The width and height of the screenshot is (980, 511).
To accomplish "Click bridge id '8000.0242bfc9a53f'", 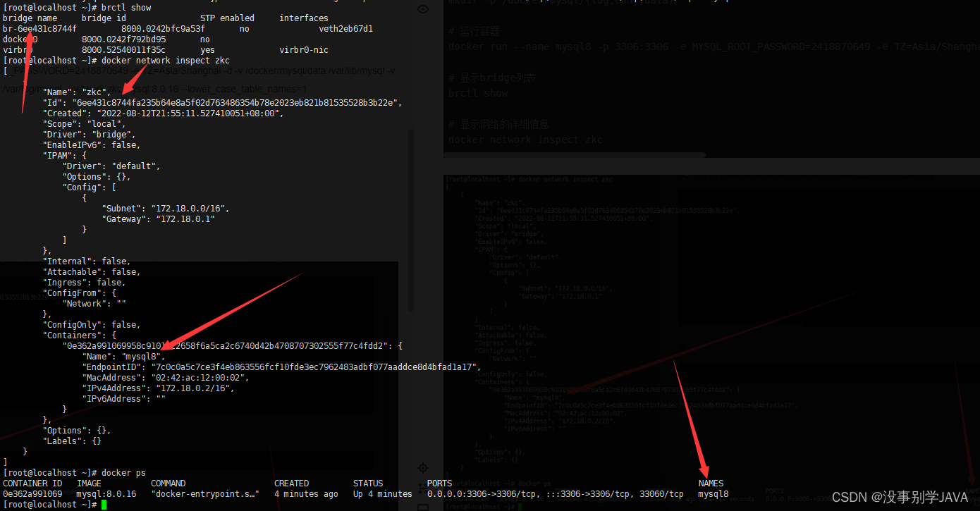I will (x=164, y=29).
